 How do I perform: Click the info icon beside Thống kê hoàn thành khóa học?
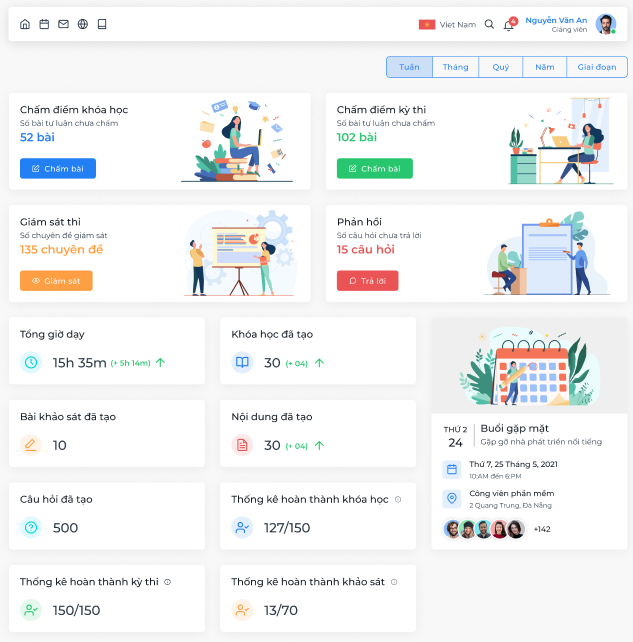(x=398, y=499)
